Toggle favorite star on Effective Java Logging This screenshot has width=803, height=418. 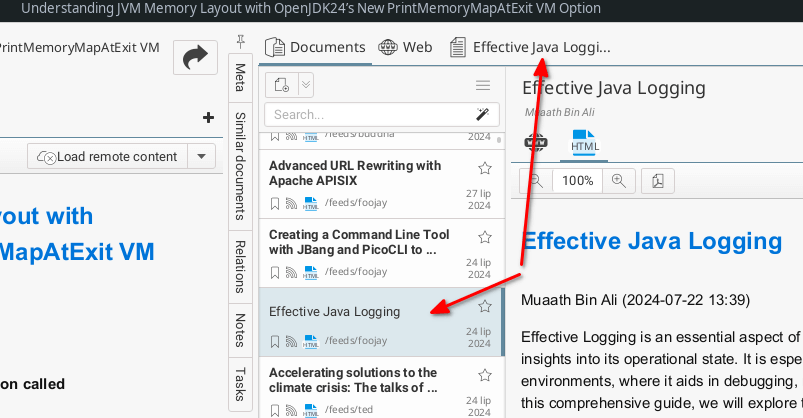click(x=485, y=306)
